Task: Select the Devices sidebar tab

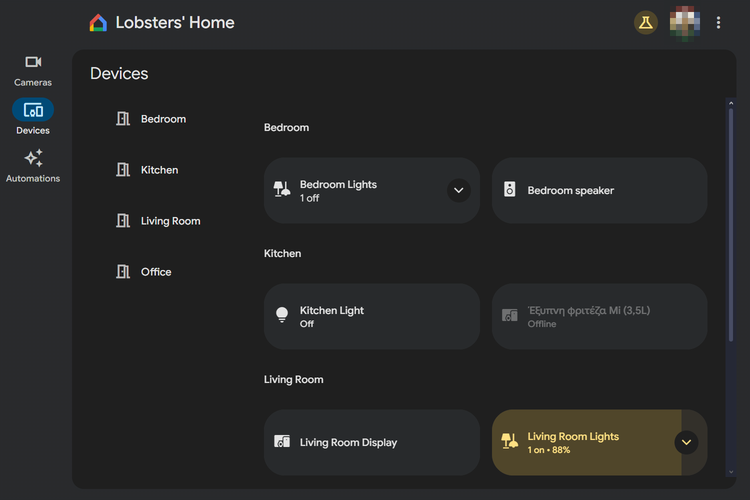Action: pos(33,117)
